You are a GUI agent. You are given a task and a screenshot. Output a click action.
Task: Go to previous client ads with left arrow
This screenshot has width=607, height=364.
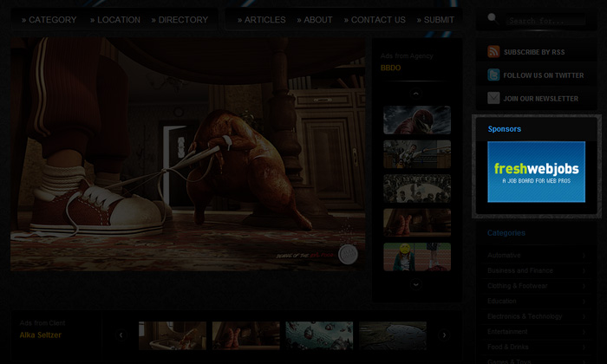[121, 335]
